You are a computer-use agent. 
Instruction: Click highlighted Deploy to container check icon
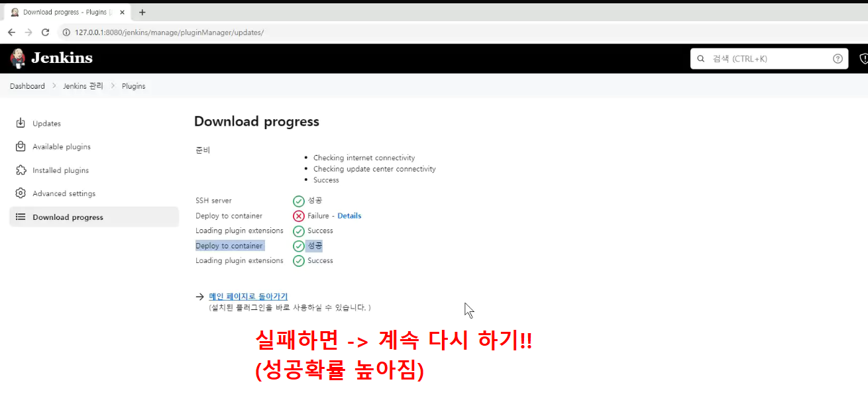click(299, 246)
